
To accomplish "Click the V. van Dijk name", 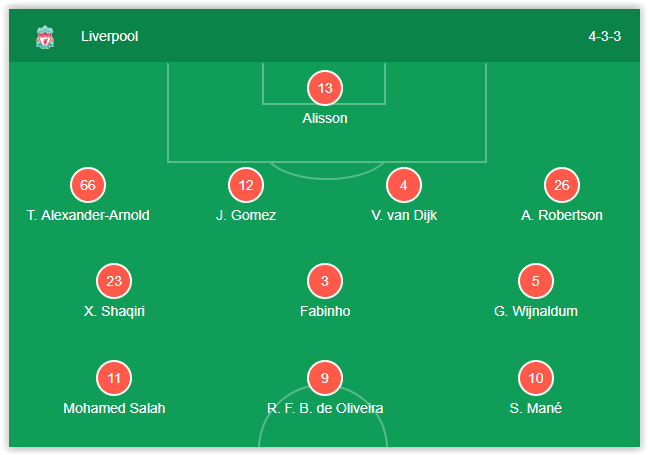I will [404, 215].
